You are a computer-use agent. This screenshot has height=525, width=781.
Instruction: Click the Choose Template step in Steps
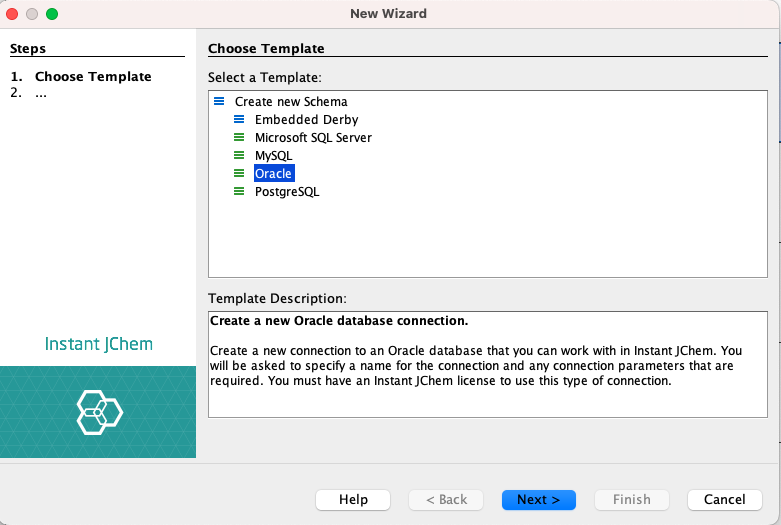tap(93, 76)
